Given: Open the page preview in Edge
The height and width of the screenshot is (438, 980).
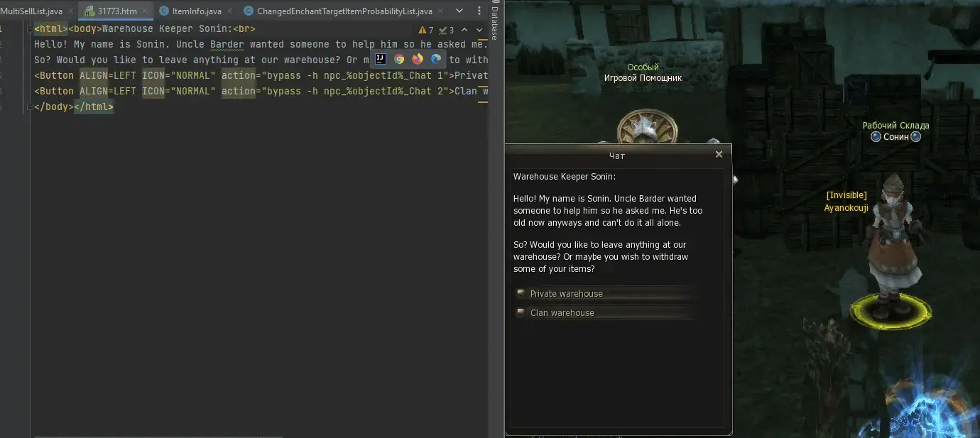Looking at the screenshot, I should (x=436, y=60).
